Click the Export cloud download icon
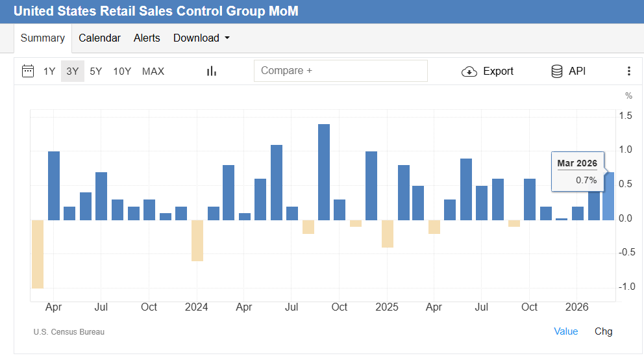644x360 pixels. [x=469, y=71]
